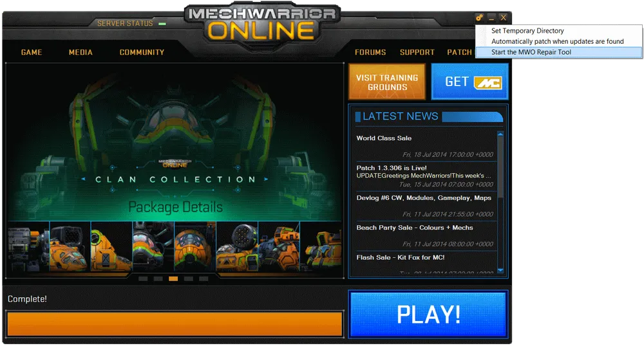This screenshot has height=346, width=644.
Task: Open the COMMUNITY navigation menu
Action: tap(142, 53)
